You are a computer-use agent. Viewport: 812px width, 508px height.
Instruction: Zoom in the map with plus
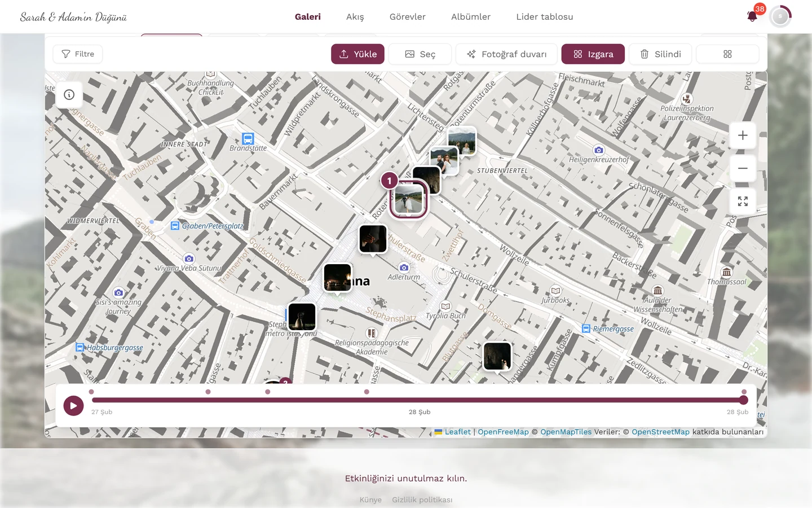(x=743, y=135)
